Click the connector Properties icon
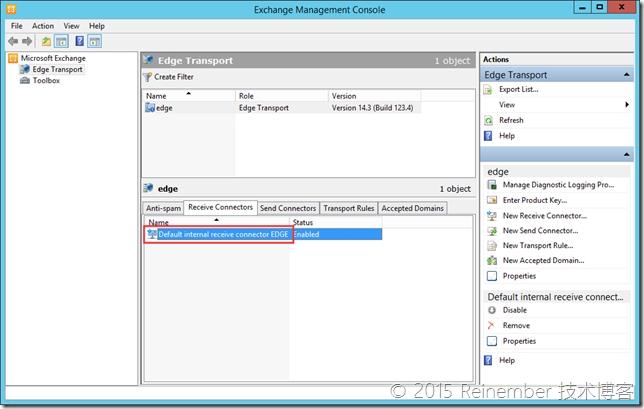The width and height of the screenshot is (644, 409). pos(492,341)
